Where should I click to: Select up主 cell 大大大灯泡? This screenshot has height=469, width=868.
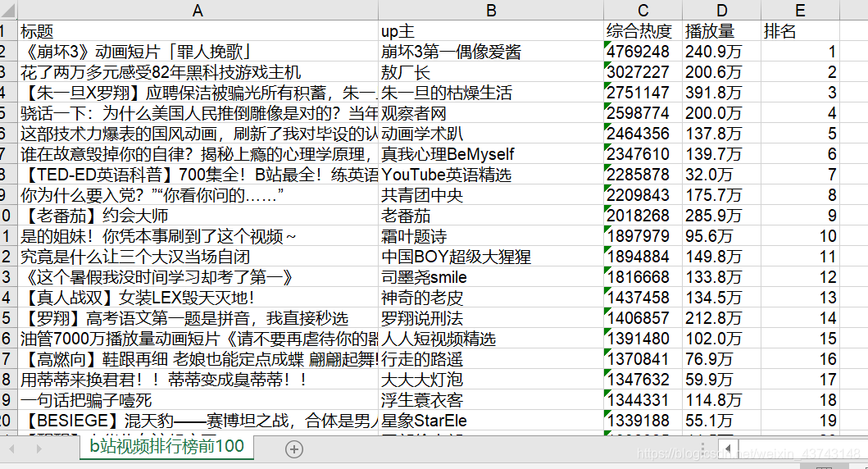491,380
